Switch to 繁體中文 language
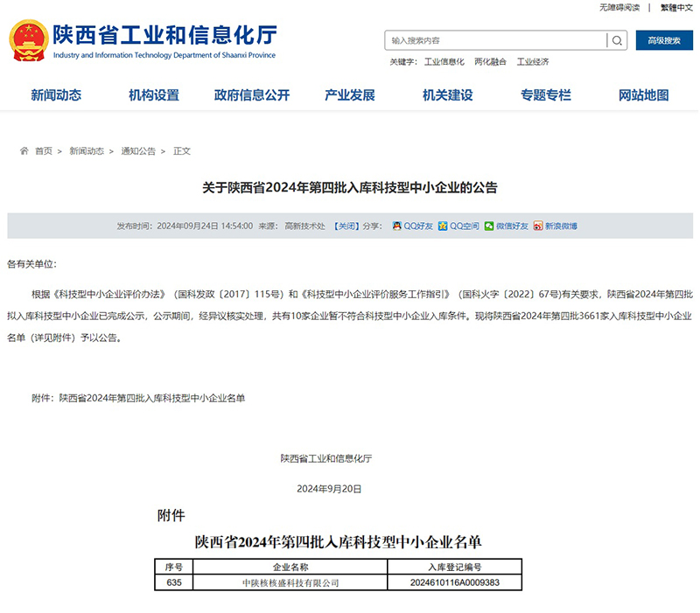This screenshot has width=700, height=613. point(676,7)
